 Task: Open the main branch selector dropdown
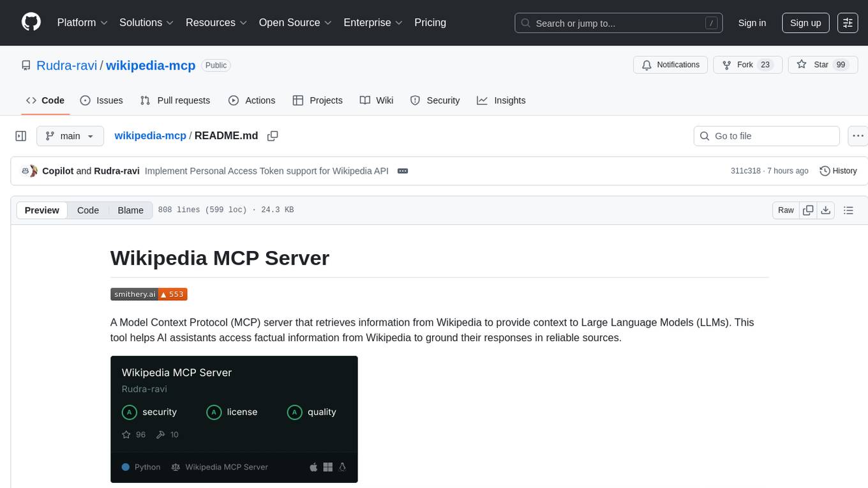(x=70, y=136)
